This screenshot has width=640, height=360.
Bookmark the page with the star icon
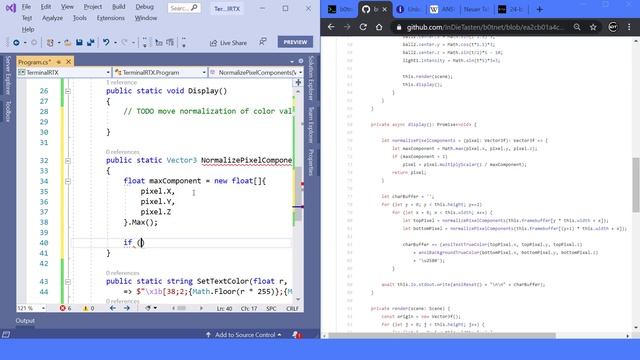coord(593,27)
